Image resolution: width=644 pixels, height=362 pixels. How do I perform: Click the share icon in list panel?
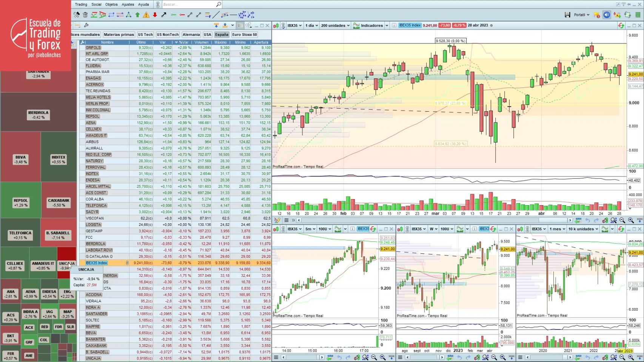[x=248, y=25]
